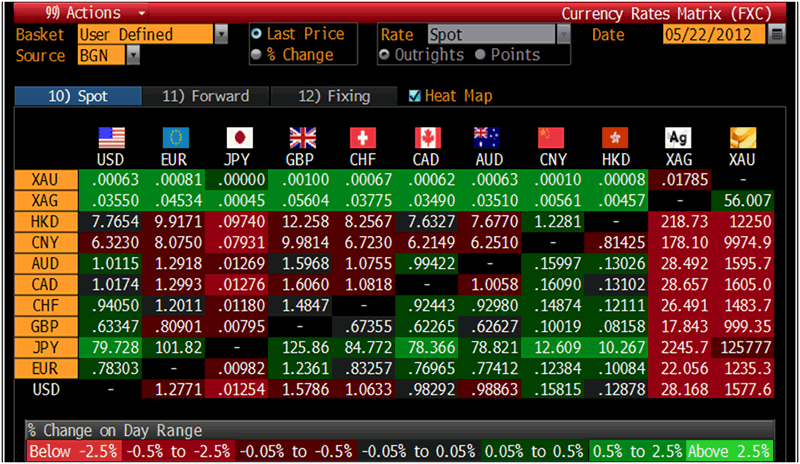Image resolution: width=800 pixels, height=464 pixels.
Task: Select the Swiss flag icon above CHF
Action: [364, 138]
